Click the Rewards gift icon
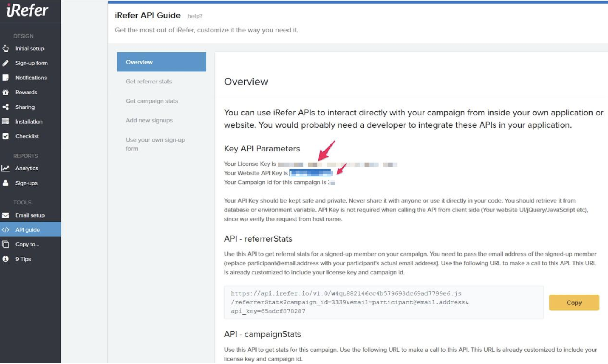This screenshot has width=608, height=364. 6,92
